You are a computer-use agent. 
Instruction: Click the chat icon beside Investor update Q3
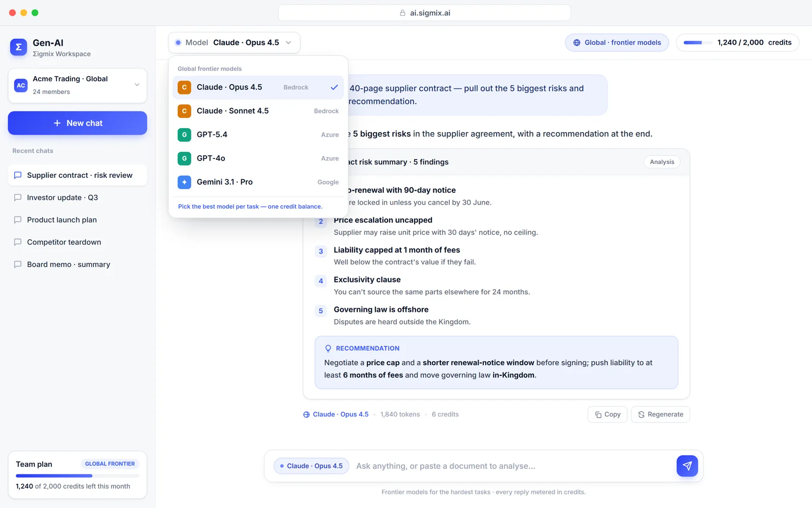coord(18,198)
